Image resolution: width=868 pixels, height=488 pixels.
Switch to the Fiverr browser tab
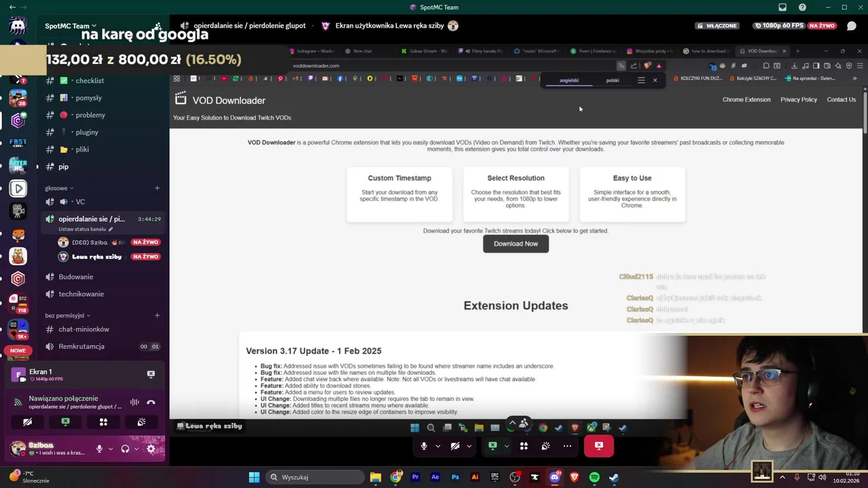click(x=592, y=51)
